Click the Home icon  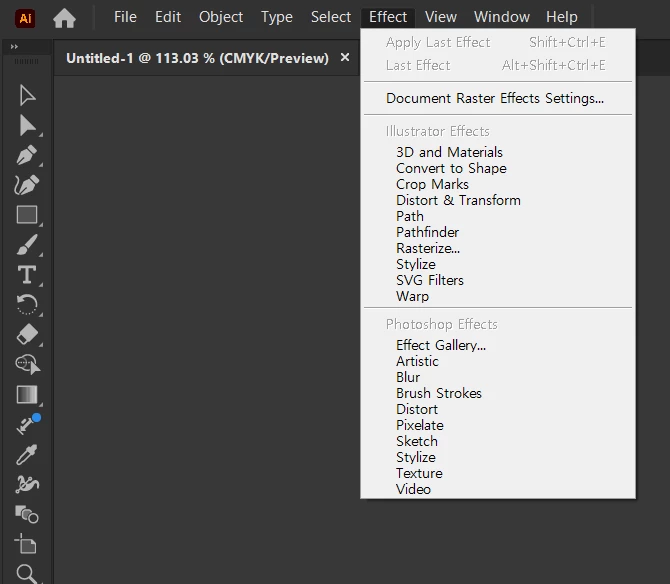(x=65, y=18)
